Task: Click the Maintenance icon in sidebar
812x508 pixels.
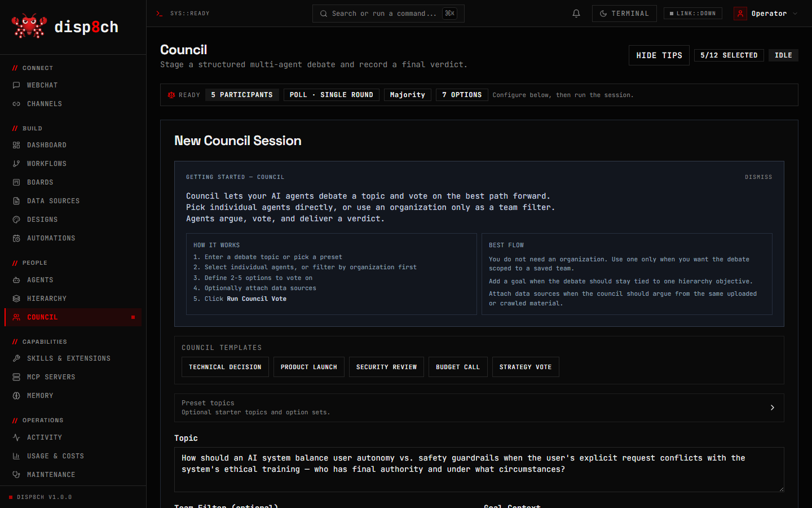Action: pyautogui.click(x=16, y=475)
